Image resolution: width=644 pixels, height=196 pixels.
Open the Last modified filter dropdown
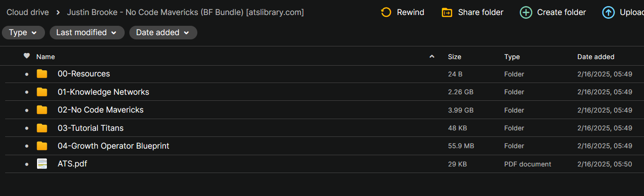(87, 32)
